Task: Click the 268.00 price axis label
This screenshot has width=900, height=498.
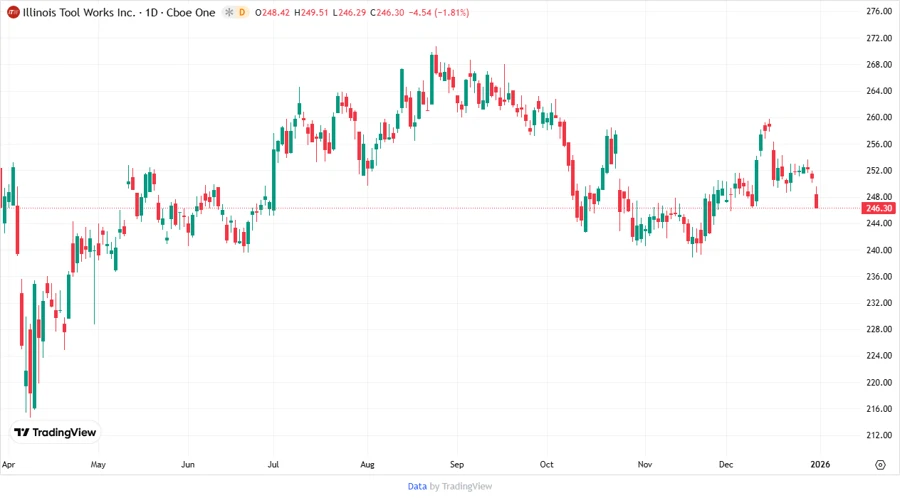Action: tap(879, 64)
